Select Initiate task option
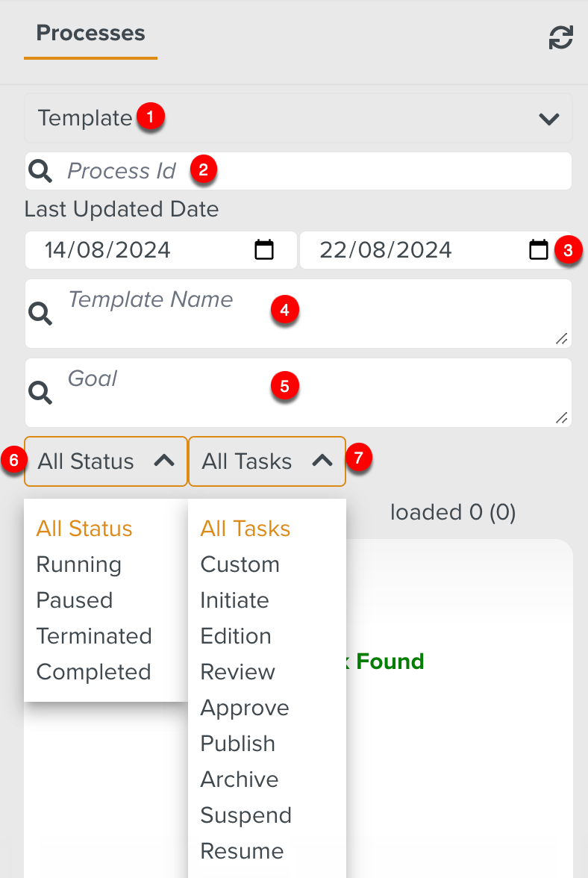The height and width of the screenshot is (878, 588). coord(235,600)
